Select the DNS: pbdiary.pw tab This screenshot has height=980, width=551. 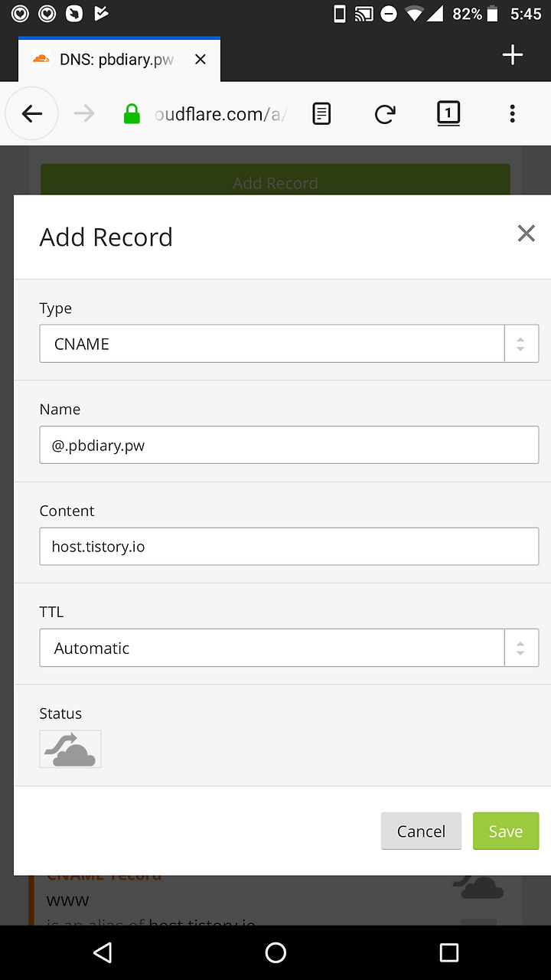coord(119,59)
